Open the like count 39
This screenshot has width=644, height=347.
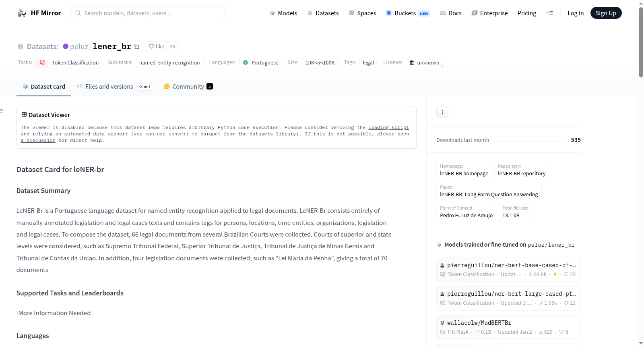172,46
